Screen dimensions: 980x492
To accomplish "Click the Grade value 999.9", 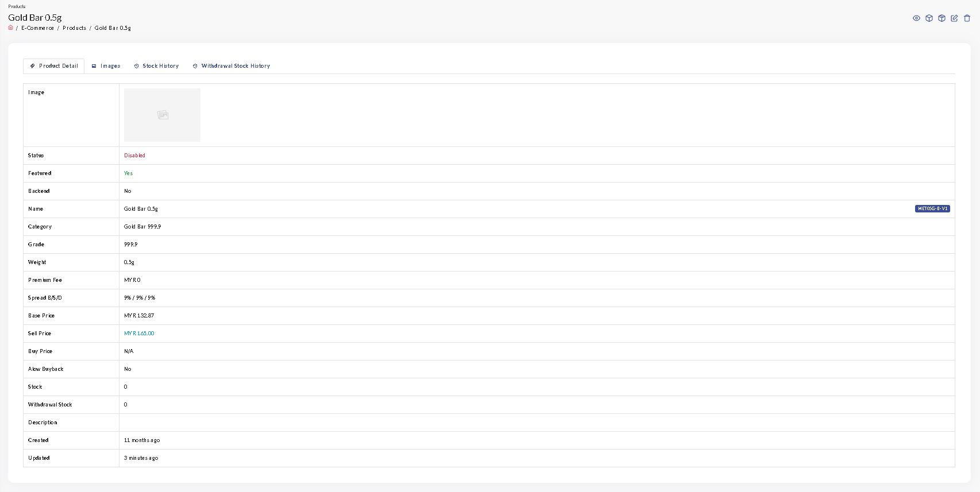I will (x=130, y=245).
